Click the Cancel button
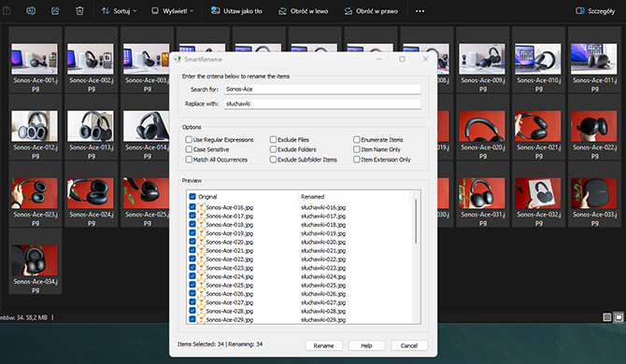Viewport: 626px width, 364px height. coord(409,345)
